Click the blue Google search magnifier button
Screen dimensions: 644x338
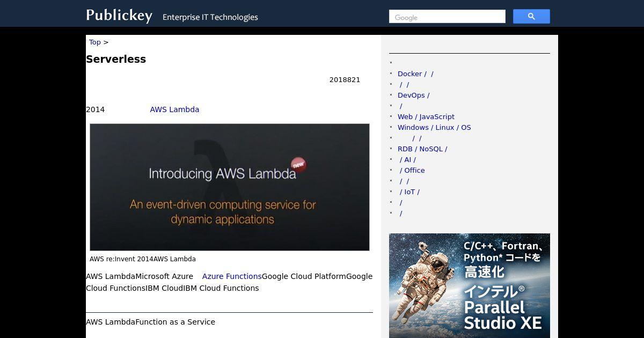tap(531, 17)
